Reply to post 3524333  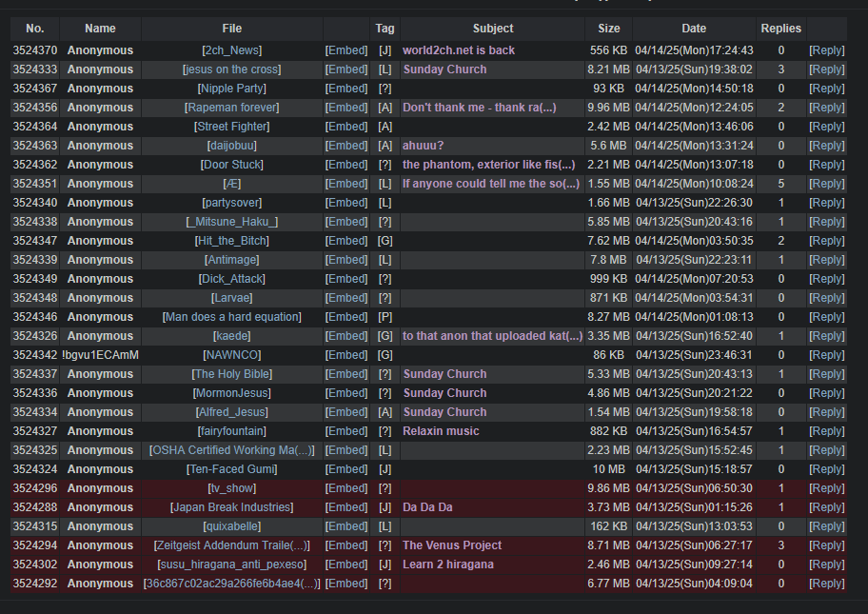pyautogui.click(x=826, y=69)
